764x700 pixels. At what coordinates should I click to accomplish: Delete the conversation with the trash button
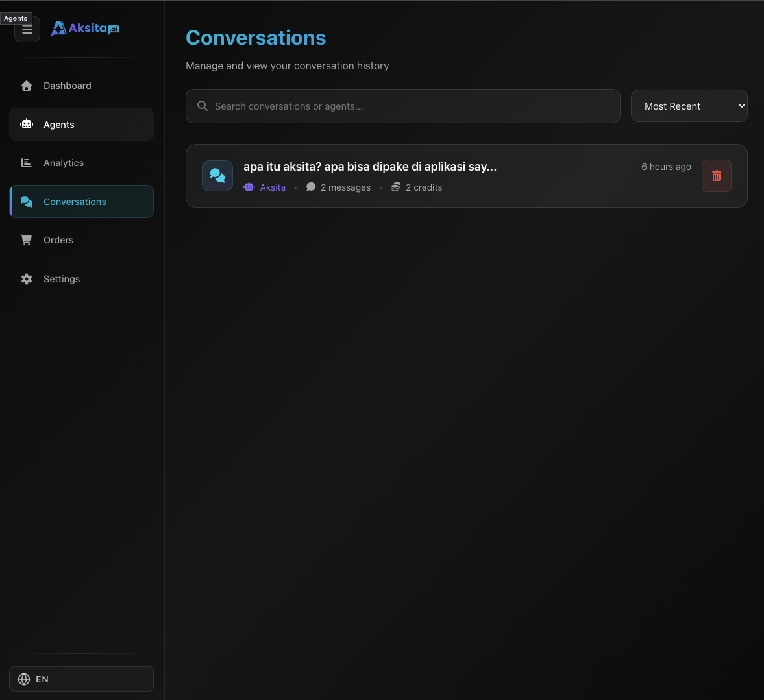[x=716, y=175]
